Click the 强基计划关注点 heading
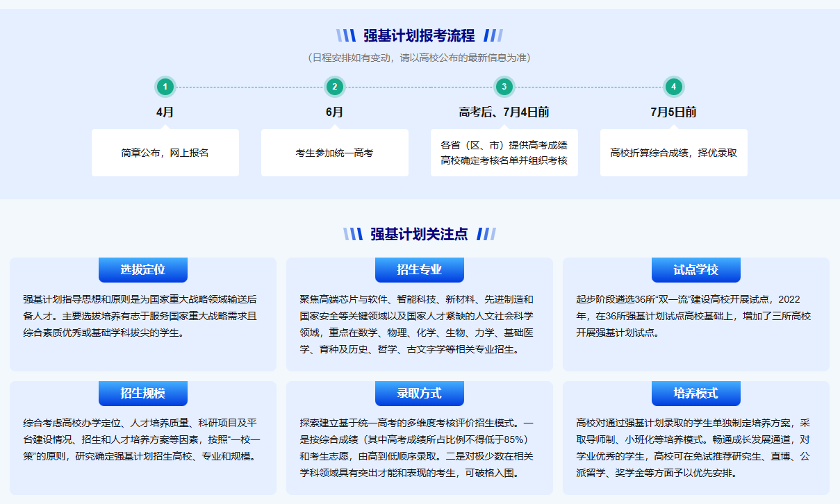The image size is (840, 504). click(419, 234)
